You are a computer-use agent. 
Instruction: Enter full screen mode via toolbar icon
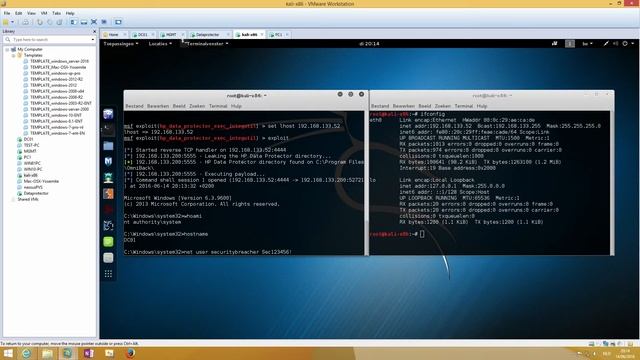(x=94, y=22)
